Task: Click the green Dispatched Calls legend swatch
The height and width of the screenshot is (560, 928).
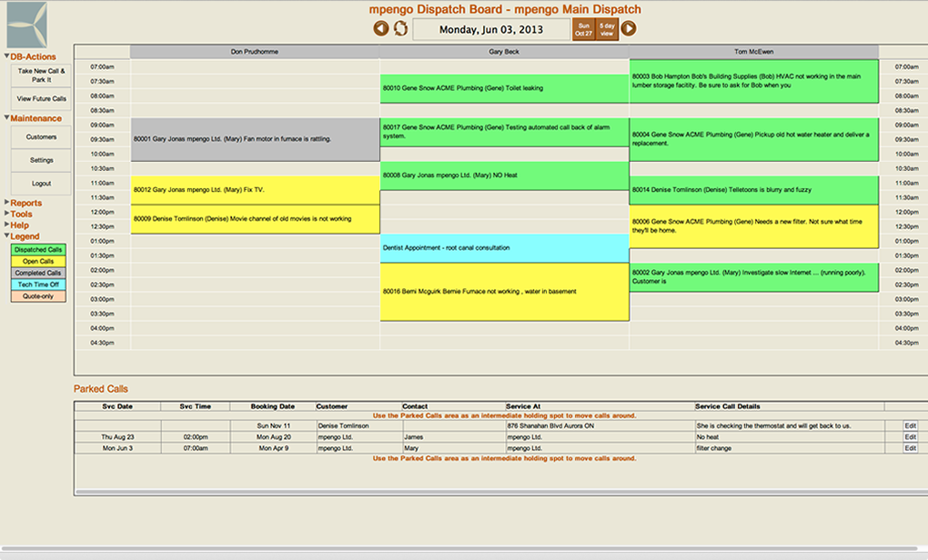Action: click(37, 249)
